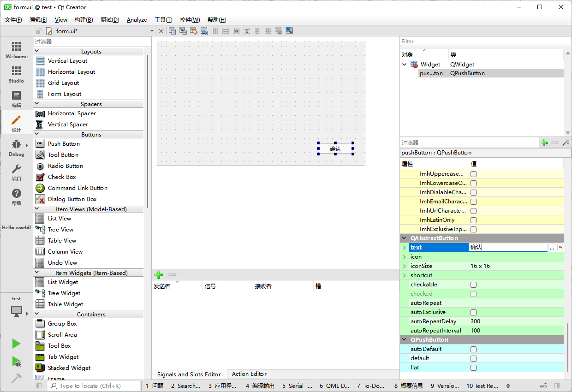Expand the icon property row
572x392 pixels.
point(405,257)
